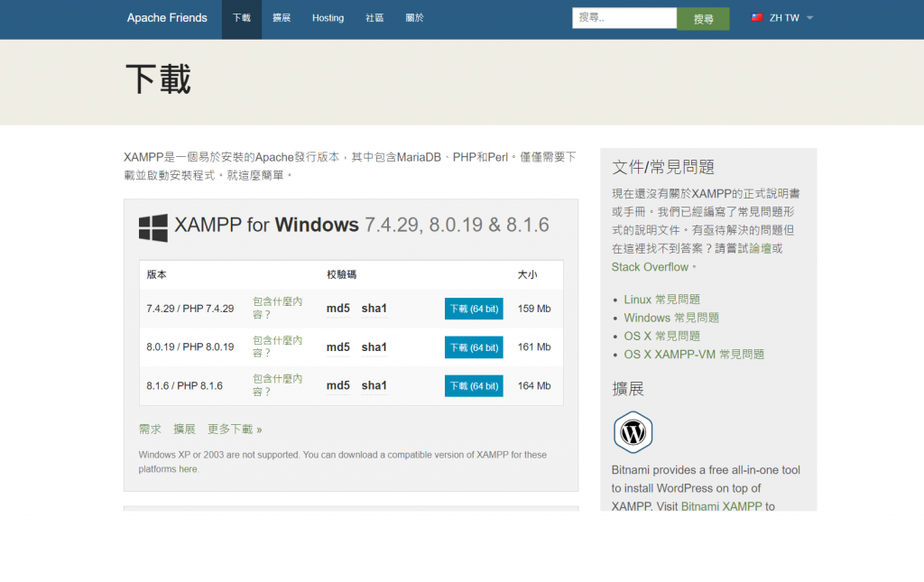The height and width of the screenshot is (582, 924).
Task: Open Windows 常見問題 FAQ link
Action: (671, 319)
